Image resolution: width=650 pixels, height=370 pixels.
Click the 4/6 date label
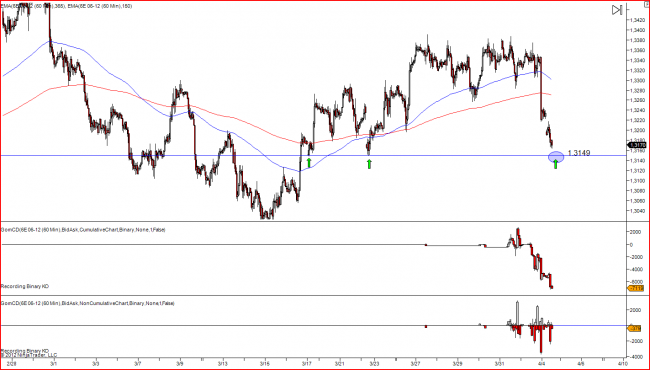(581, 362)
